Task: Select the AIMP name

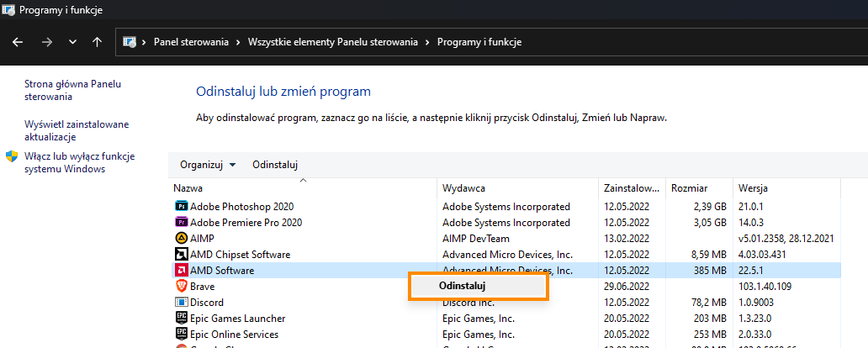Action: click(x=202, y=239)
